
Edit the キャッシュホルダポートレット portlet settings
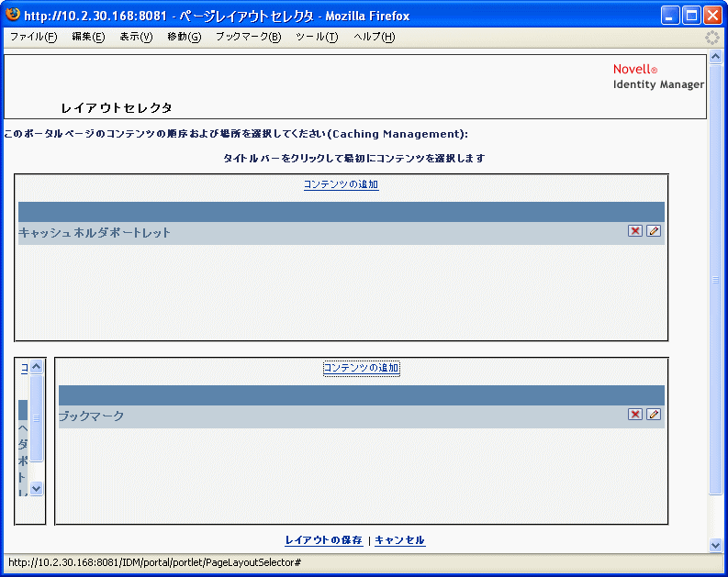point(654,231)
